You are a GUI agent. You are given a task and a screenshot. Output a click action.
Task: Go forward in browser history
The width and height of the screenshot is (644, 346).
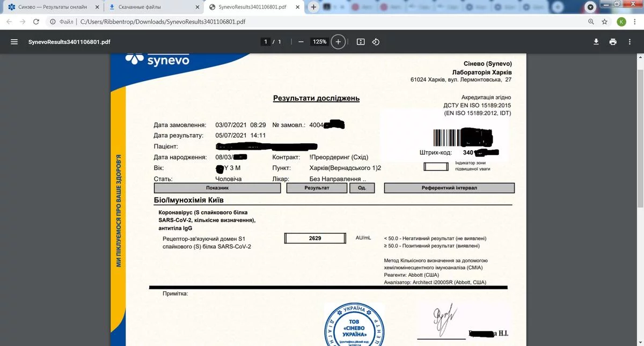pos(23,22)
